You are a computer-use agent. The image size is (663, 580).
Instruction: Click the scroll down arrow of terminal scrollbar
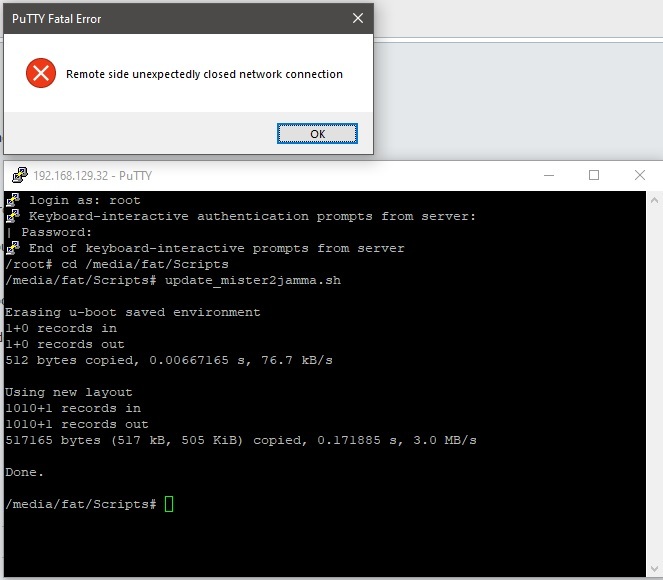click(x=654, y=569)
